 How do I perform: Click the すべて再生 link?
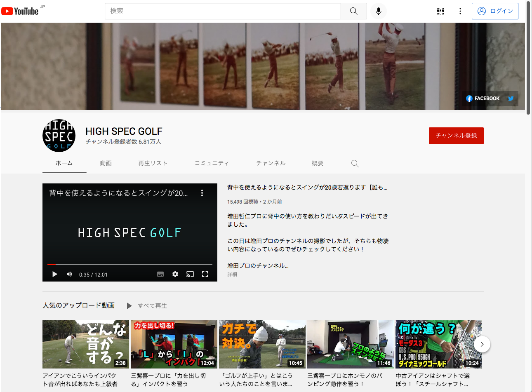(153, 306)
